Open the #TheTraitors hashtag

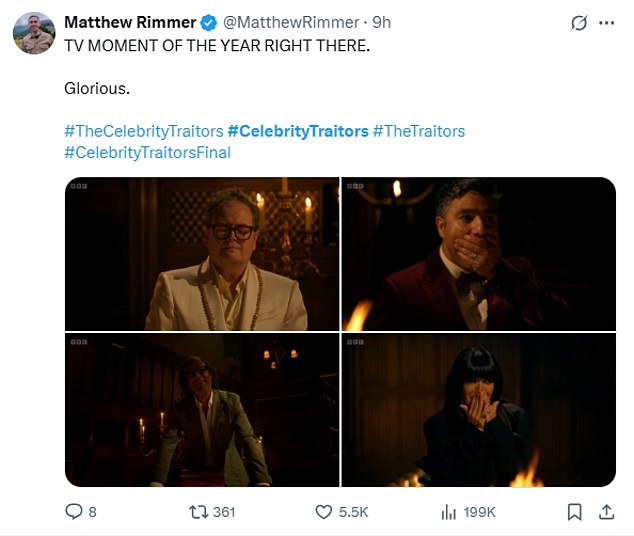tap(418, 131)
